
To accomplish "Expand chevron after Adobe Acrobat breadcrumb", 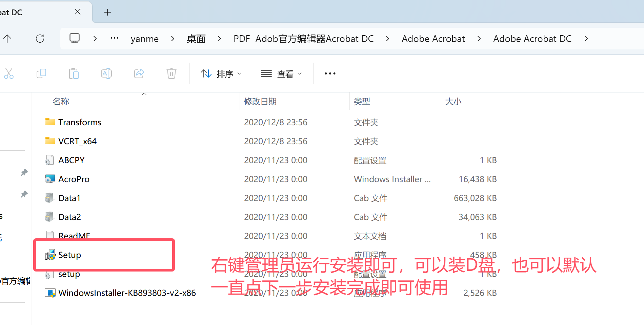I will [479, 39].
